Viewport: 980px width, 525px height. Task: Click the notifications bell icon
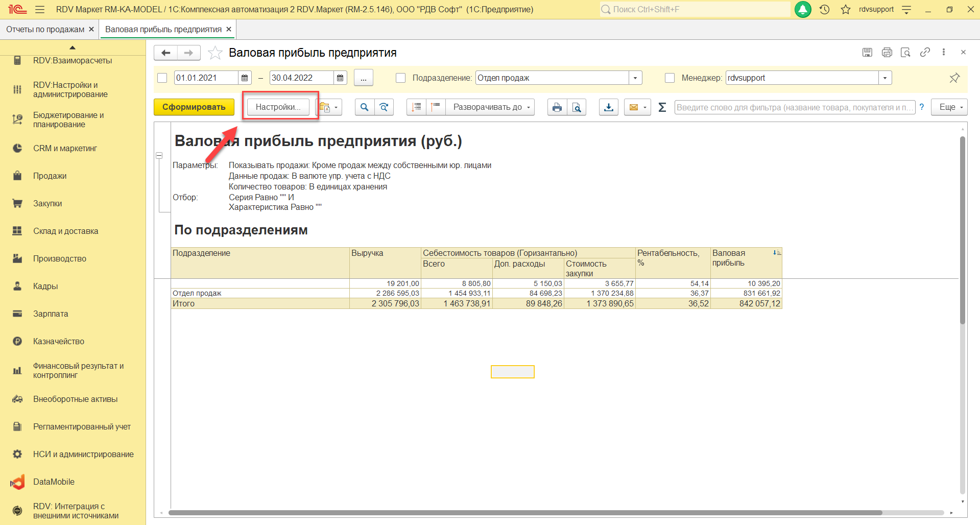pos(803,10)
